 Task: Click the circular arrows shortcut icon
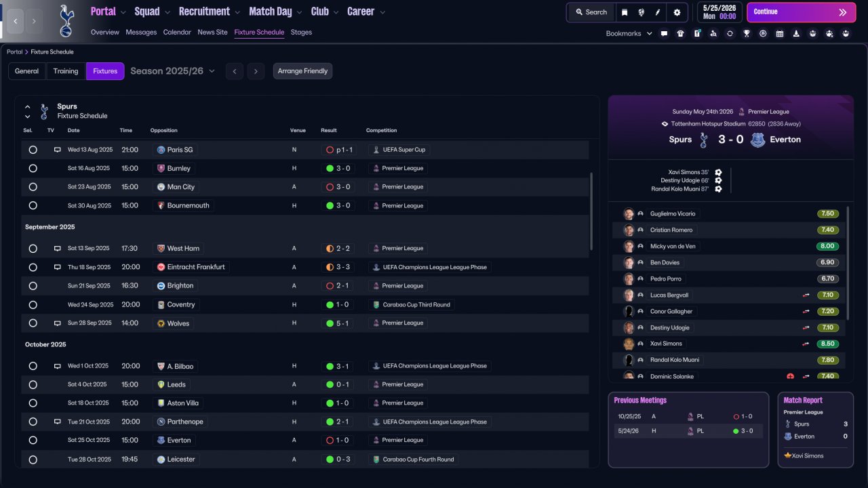pos(730,33)
